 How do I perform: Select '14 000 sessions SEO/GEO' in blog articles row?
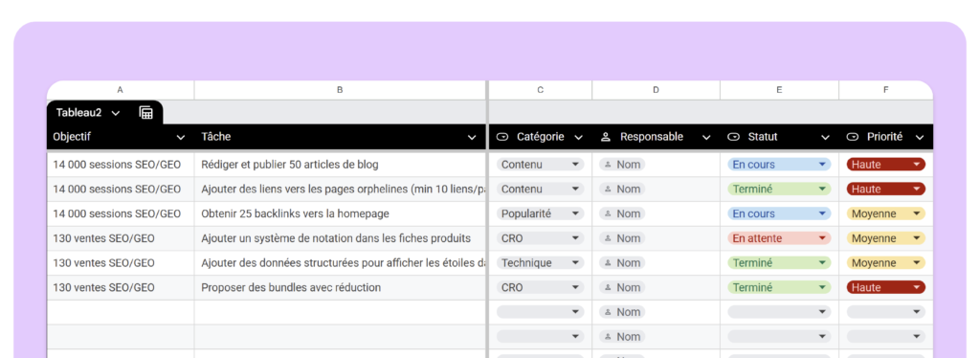(x=120, y=165)
